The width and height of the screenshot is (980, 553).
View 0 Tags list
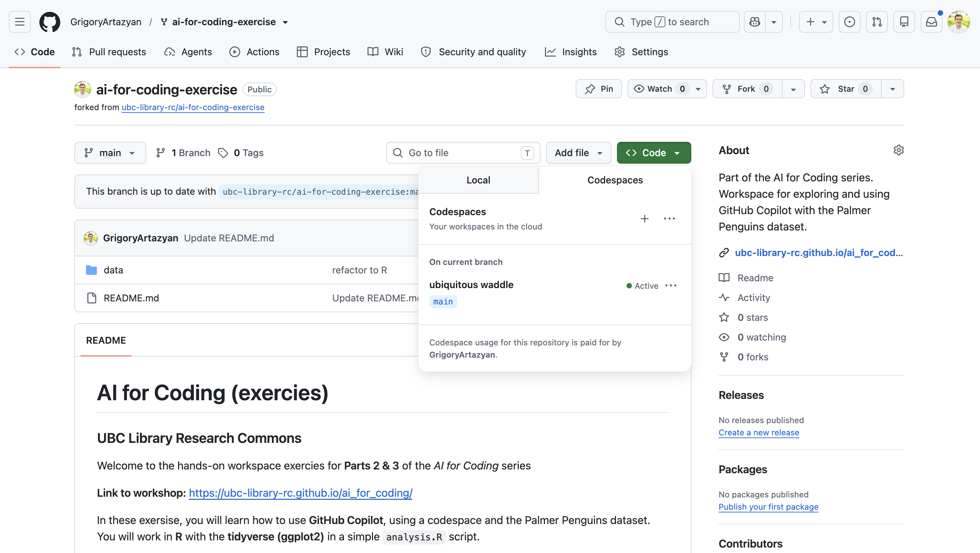[241, 153]
